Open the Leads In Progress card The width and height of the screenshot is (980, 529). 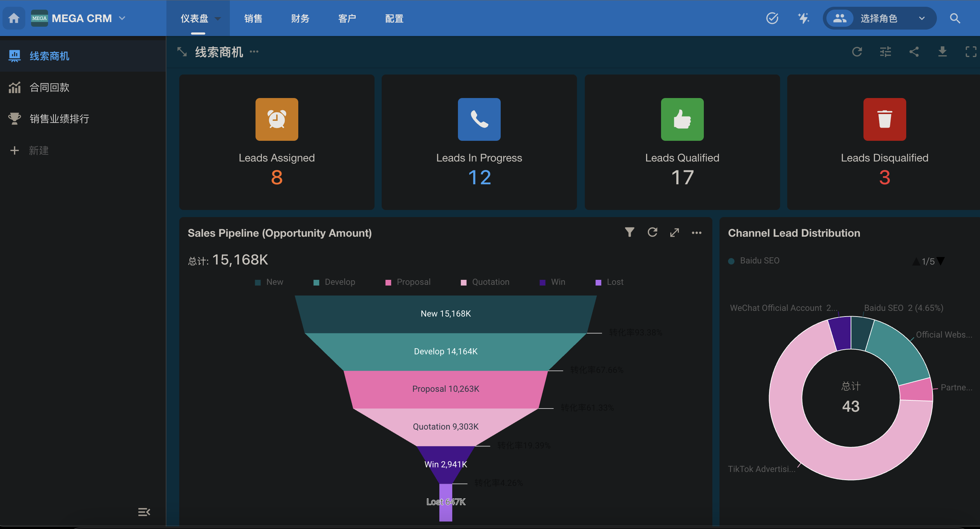[x=479, y=142]
